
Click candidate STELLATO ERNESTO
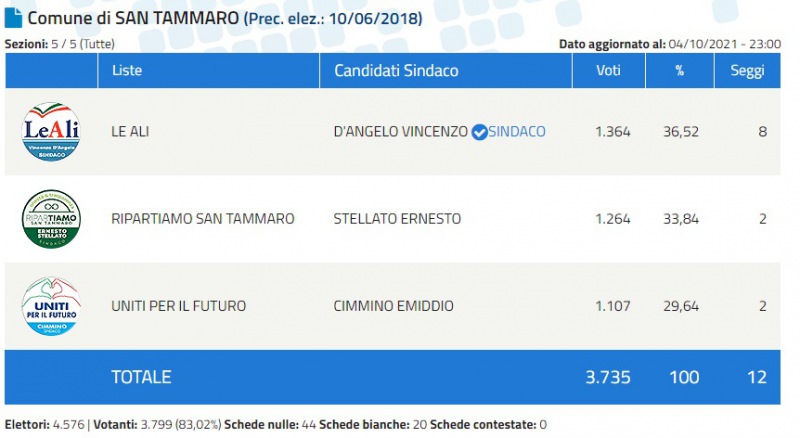pos(397,219)
